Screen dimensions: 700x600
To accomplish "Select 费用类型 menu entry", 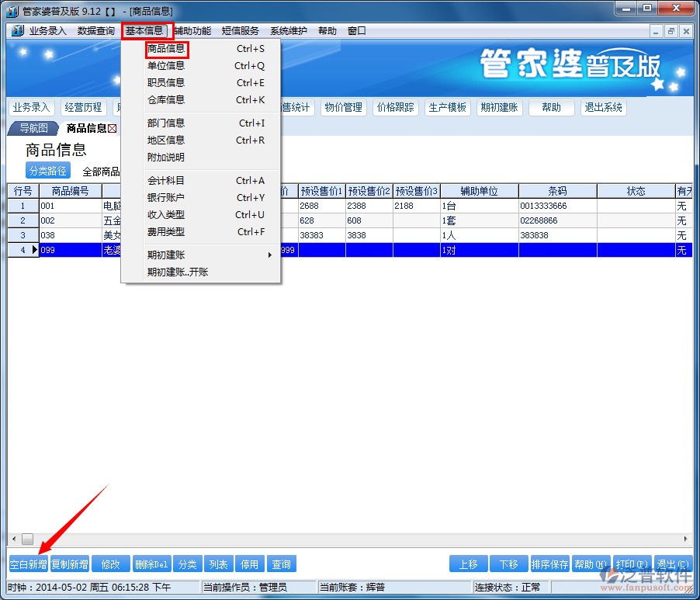I will coord(201,232).
